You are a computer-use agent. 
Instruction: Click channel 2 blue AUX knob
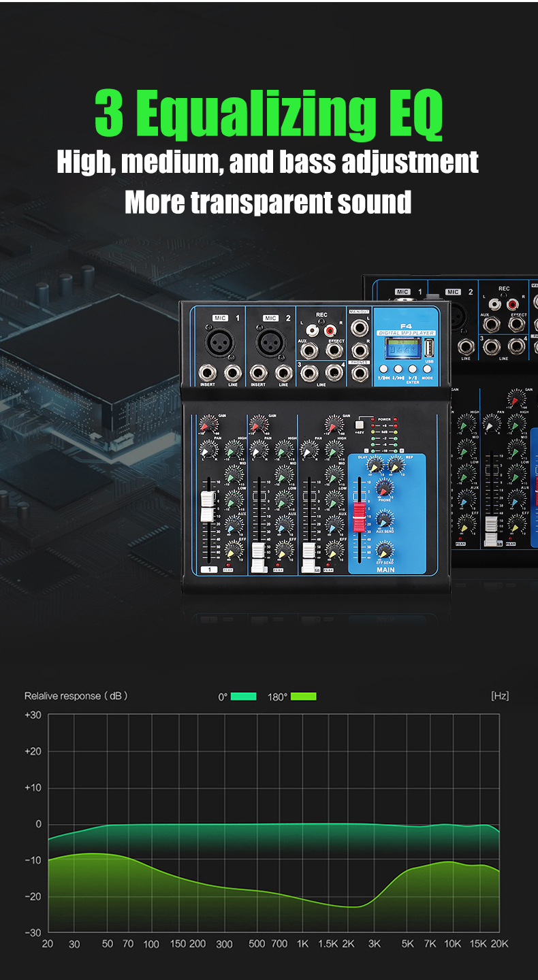[x=284, y=525]
